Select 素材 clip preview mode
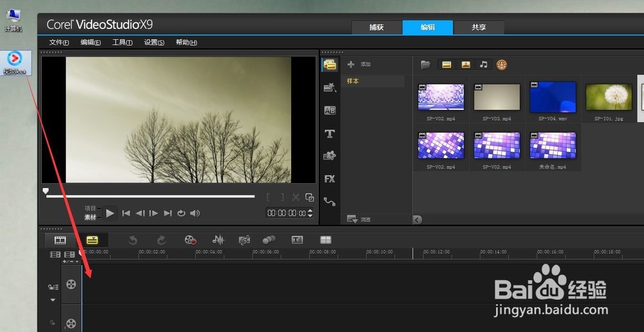 coord(90,217)
